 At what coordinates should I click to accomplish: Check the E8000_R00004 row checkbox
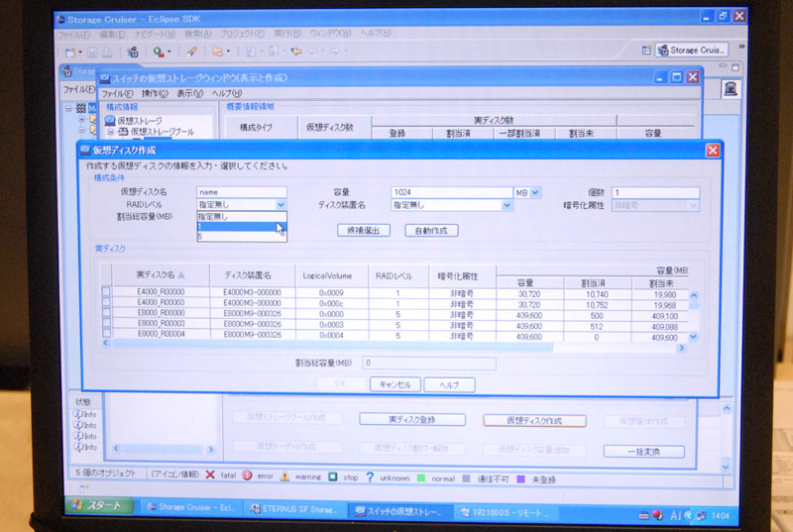tap(106, 334)
